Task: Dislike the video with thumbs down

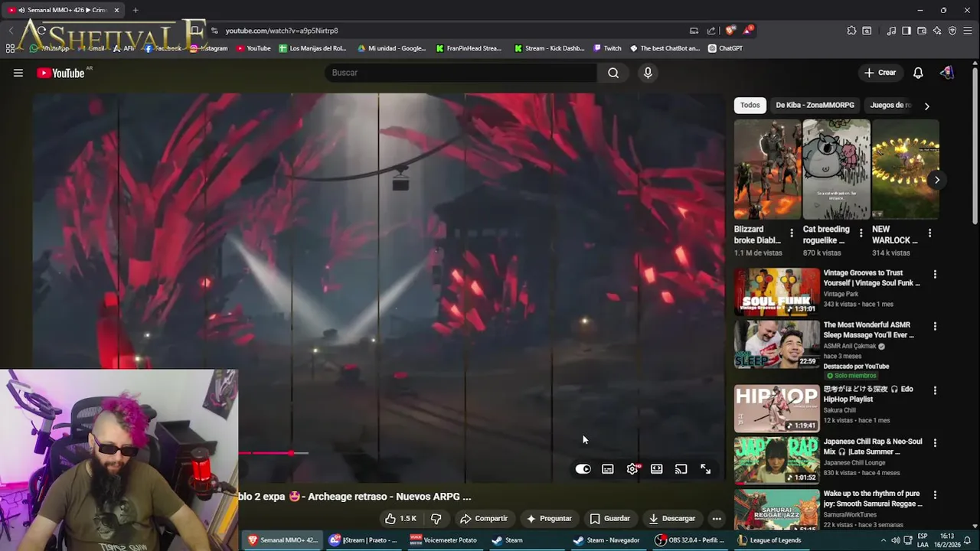Action: point(436,519)
